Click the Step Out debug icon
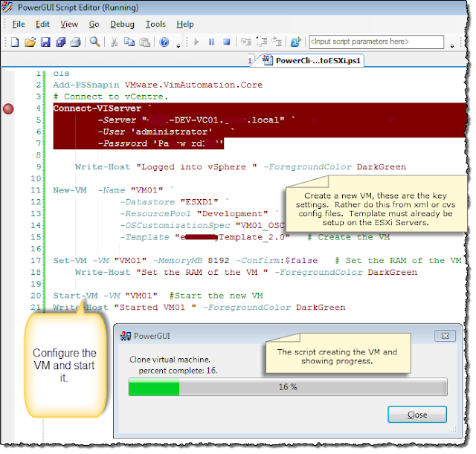Viewport: 476px width, 454px height. (277, 42)
